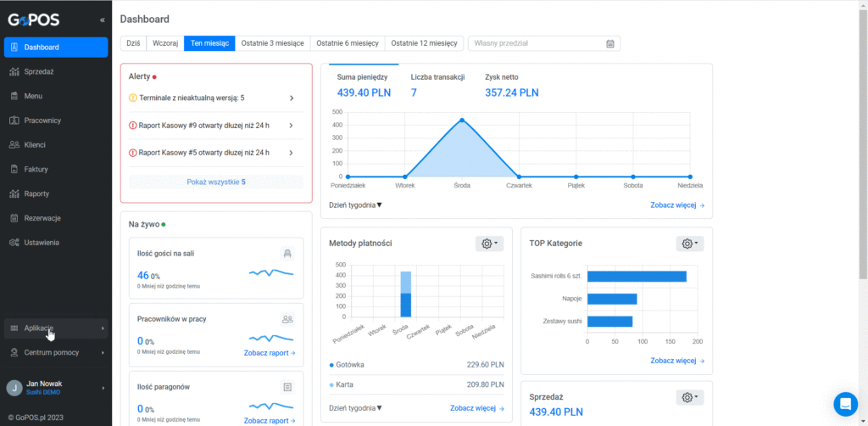Open the chat support bubble icon
Image resolution: width=868 pixels, height=426 pixels.
(x=845, y=404)
